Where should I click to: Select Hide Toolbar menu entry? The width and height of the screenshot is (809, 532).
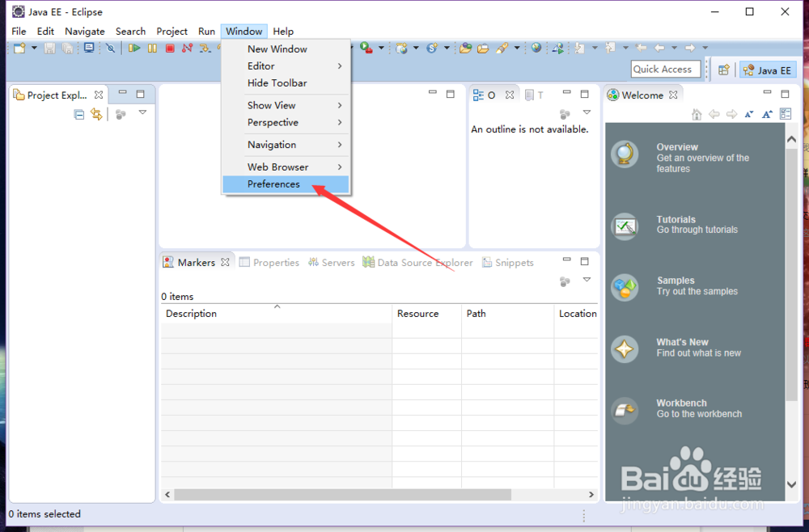click(x=286, y=83)
